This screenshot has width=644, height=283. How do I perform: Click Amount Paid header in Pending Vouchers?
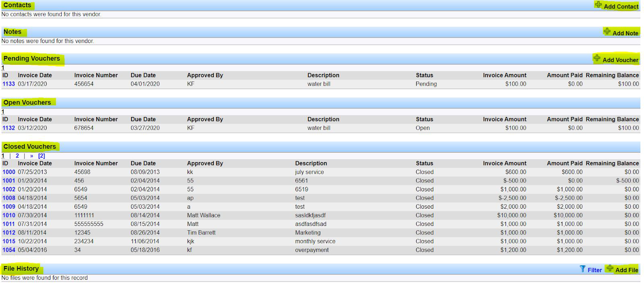[x=565, y=75]
